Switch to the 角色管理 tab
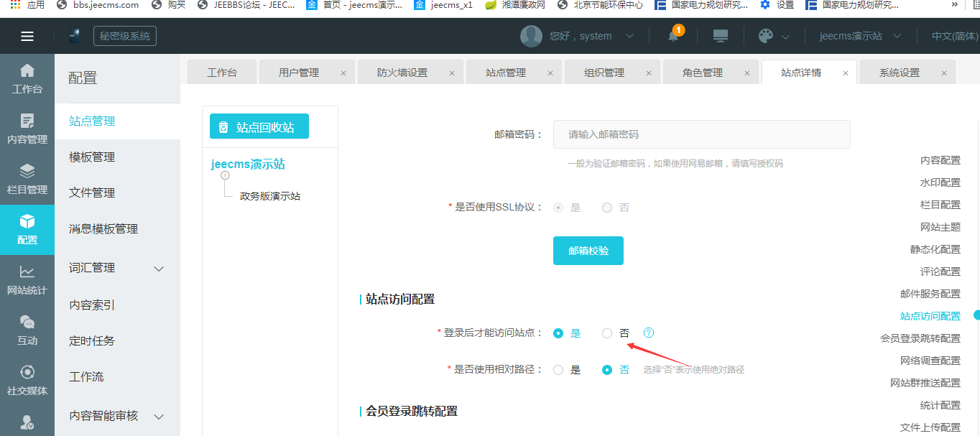Screen dimensions: 980x436 703,73
